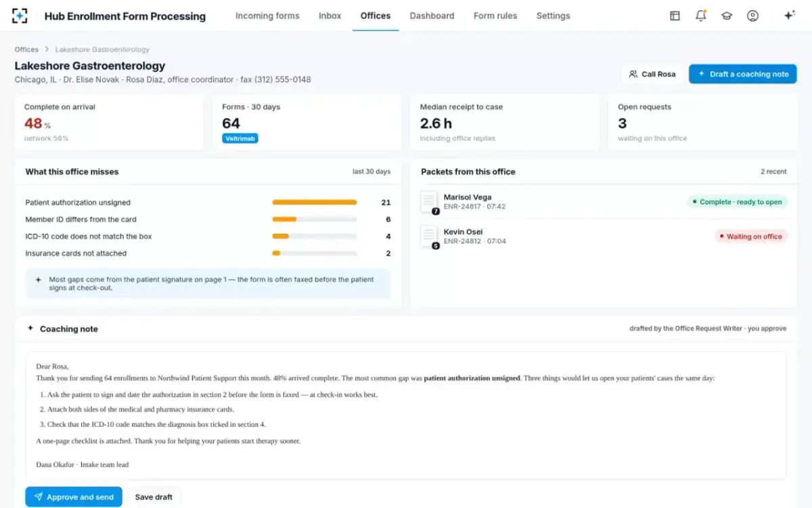
Task: Open the layout panel icon
Action: pyautogui.click(x=675, y=16)
